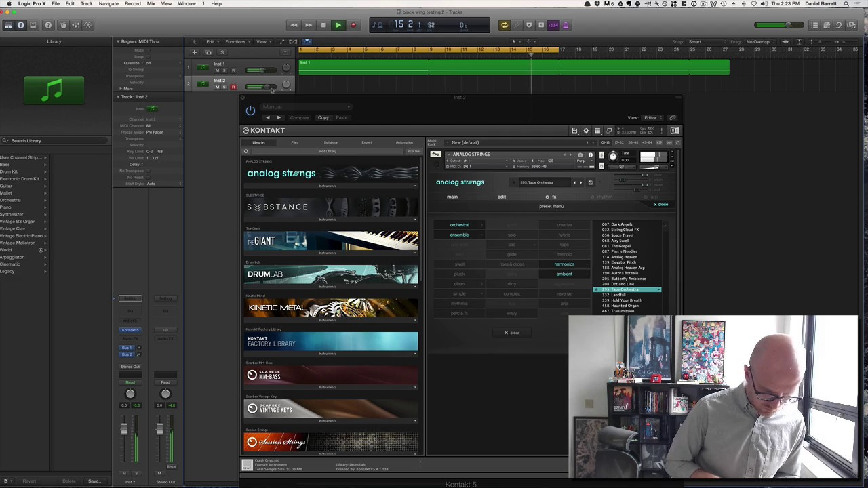868x488 pixels.
Task: Select the Database tab in Kontakt browser
Action: click(x=330, y=143)
